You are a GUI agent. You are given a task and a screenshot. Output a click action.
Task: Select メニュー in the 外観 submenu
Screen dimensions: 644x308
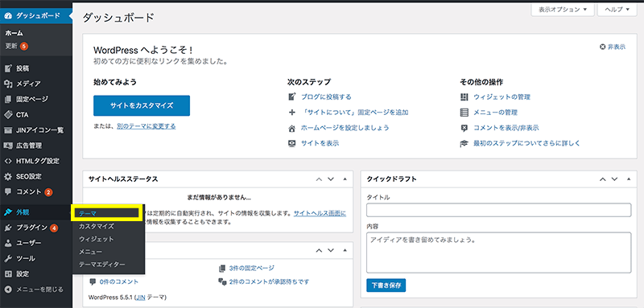90,252
